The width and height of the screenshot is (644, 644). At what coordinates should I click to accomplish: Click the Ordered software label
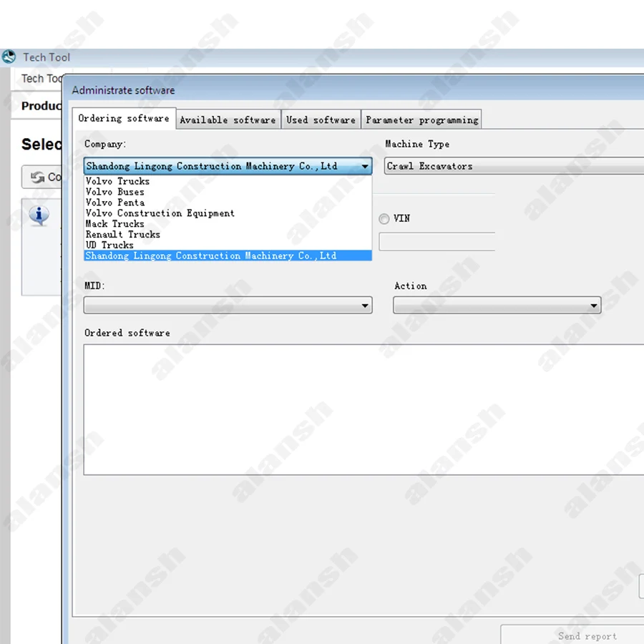[127, 333]
